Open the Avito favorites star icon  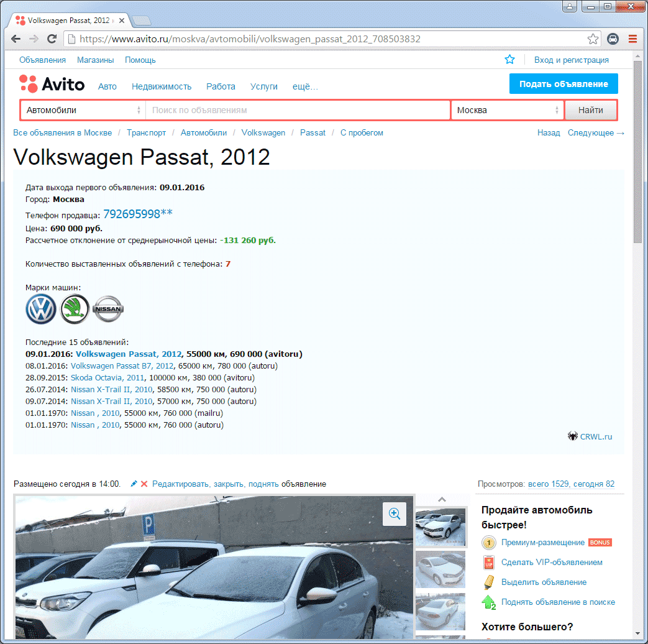tap(509, 60)
